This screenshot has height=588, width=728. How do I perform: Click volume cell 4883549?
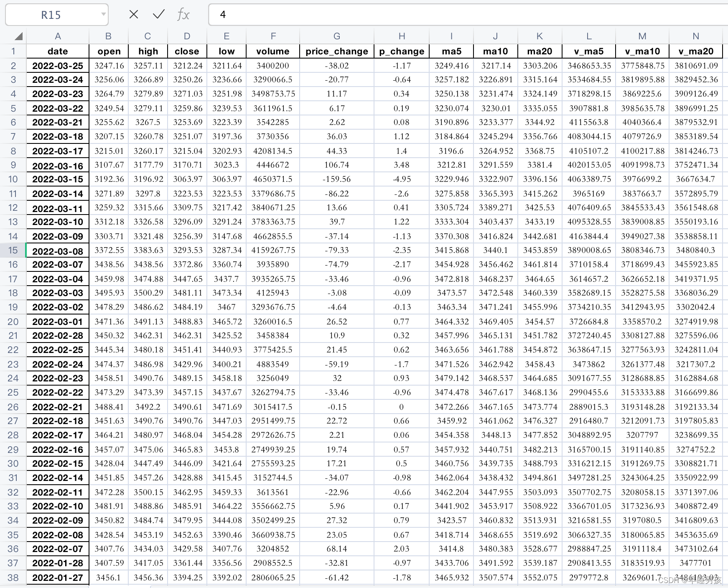coord(273,364)
